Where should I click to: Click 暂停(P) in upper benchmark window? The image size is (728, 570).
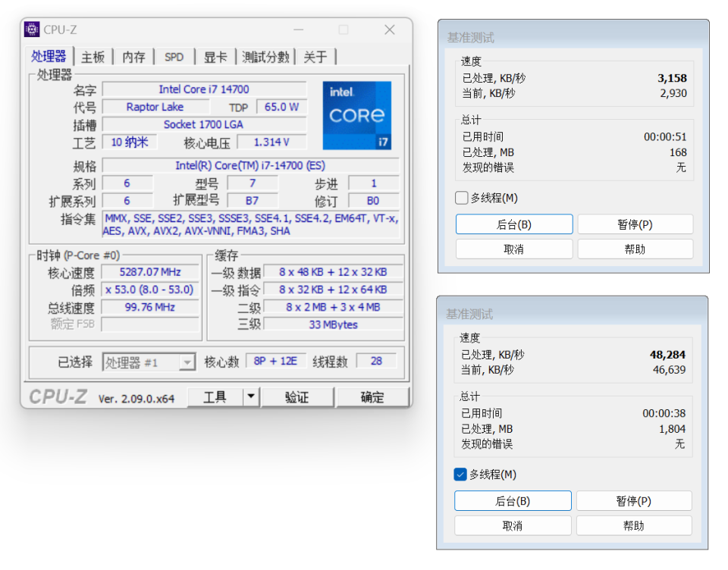[x=635, y=224]
